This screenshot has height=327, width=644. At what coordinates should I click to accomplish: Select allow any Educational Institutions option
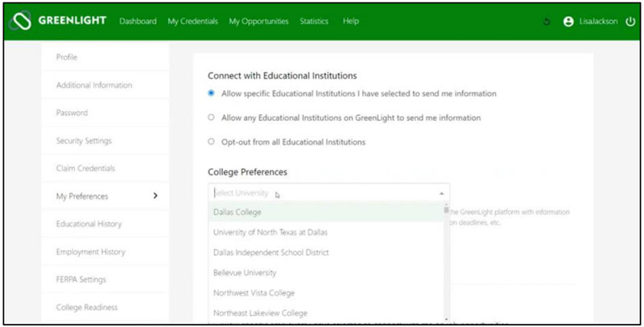(x=211, y=118)
